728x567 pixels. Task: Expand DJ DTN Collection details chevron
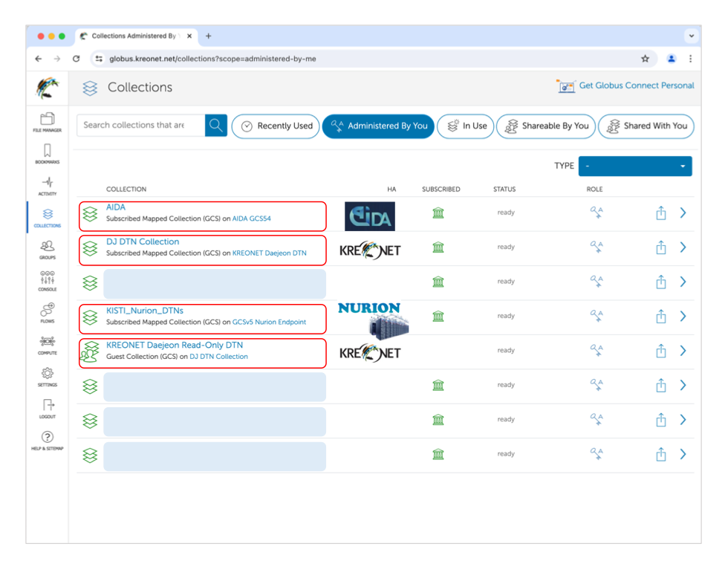click(x=683, y=247)
